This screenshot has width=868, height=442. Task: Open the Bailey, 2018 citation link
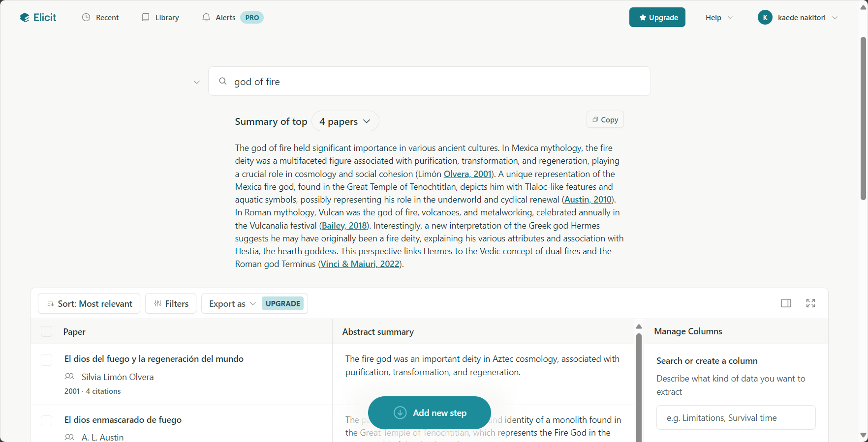344,226
